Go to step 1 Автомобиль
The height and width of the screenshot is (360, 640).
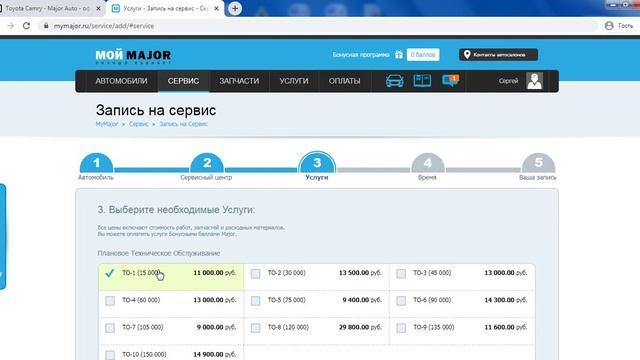[x=96, y=163]
